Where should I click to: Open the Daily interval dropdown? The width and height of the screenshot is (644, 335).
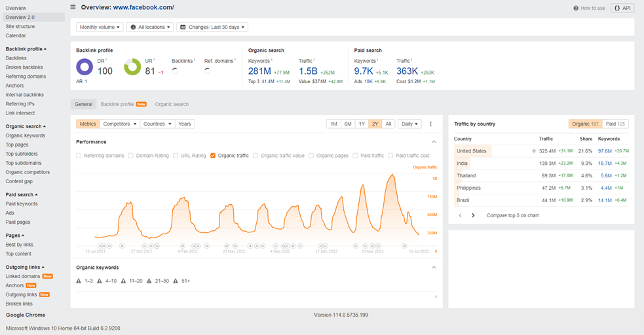click(x=409, y=124)
